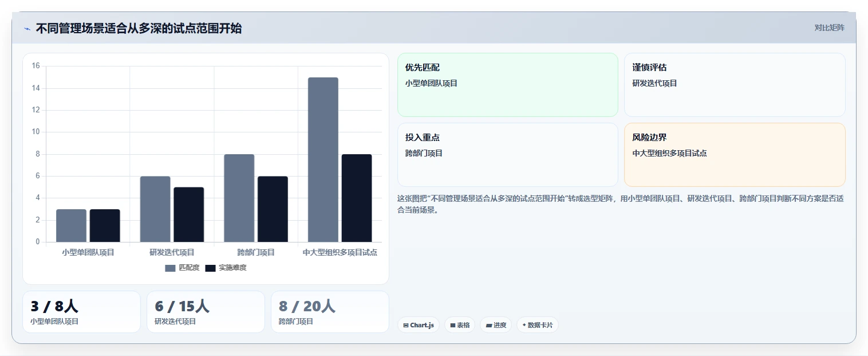868x356 pixels.
Task: Click the 匹配度 legend label
Action: coord(189,268)
